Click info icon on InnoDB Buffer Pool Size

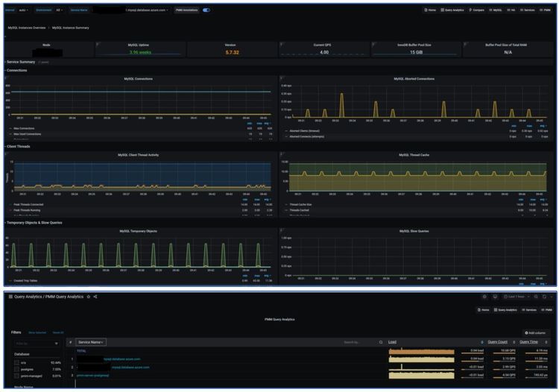click(x=373, y=44)
